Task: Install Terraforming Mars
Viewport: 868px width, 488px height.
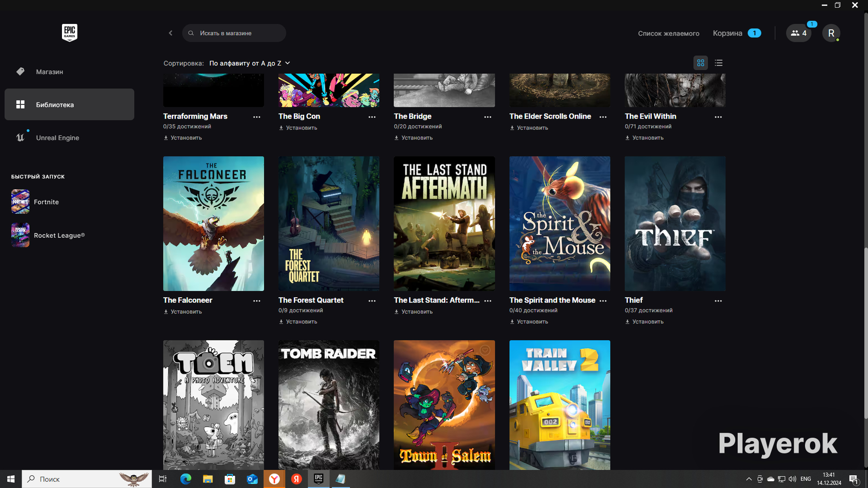Action: point(183,138)
